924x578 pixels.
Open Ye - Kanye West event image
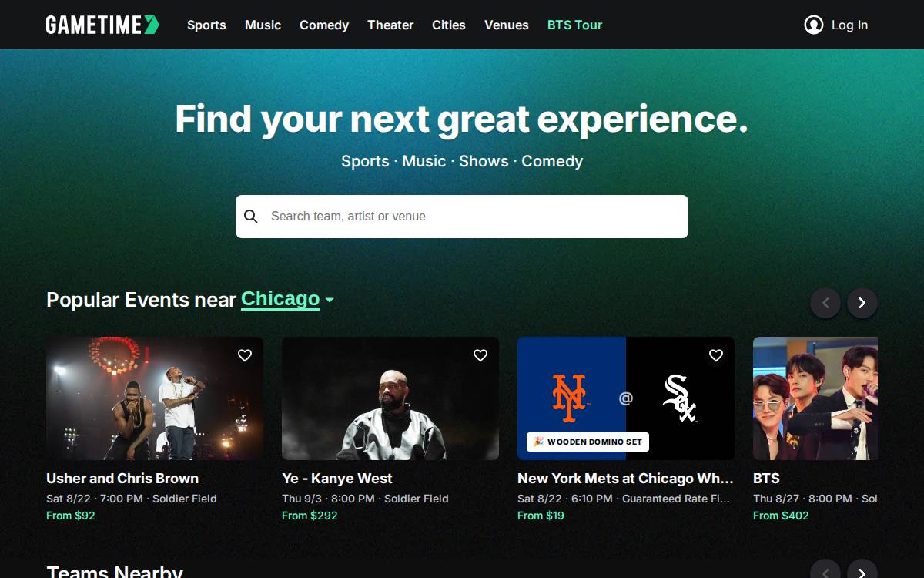click(390, 398)
